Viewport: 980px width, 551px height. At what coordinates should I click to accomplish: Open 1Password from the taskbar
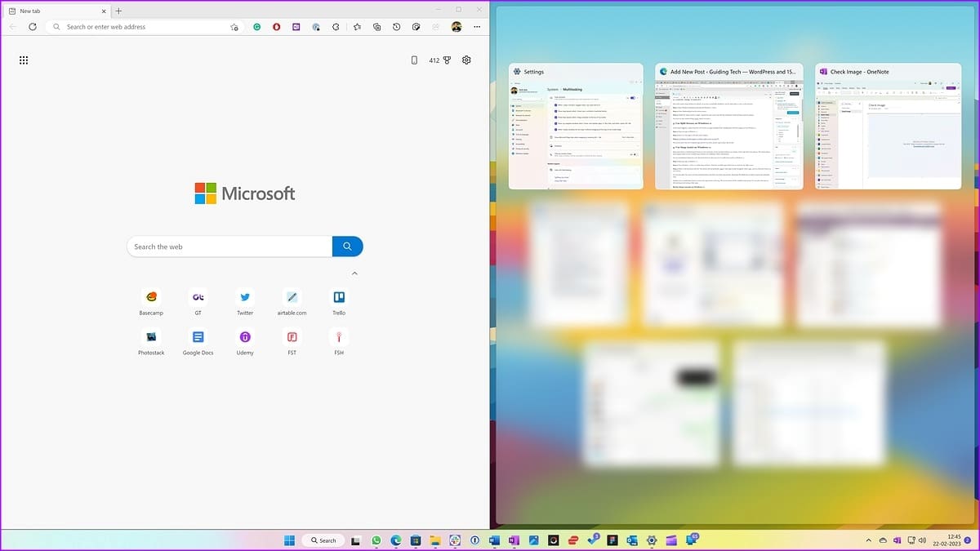[474, 540]
